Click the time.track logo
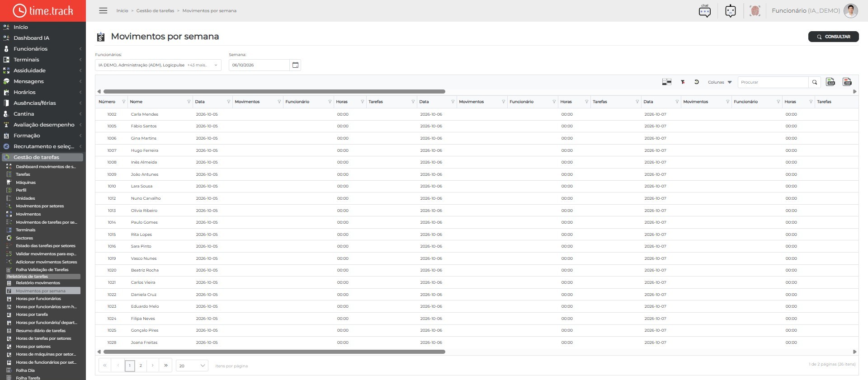Screen dimensions: 868x380 click(x=43, y=10)
